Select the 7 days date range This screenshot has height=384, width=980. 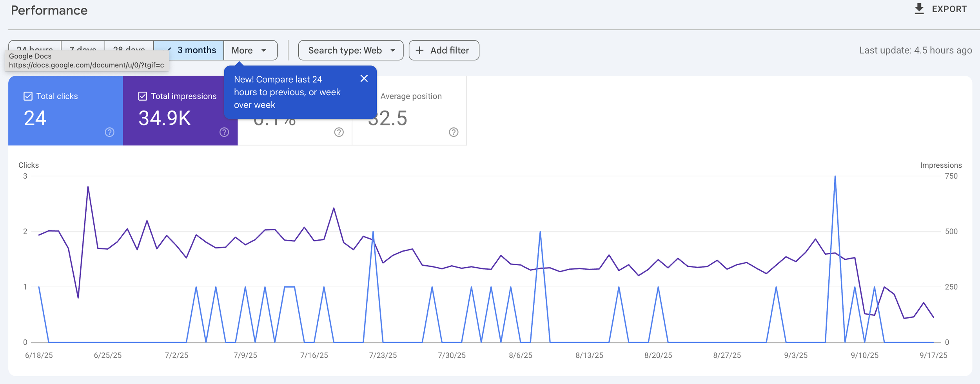coord(83,46)
